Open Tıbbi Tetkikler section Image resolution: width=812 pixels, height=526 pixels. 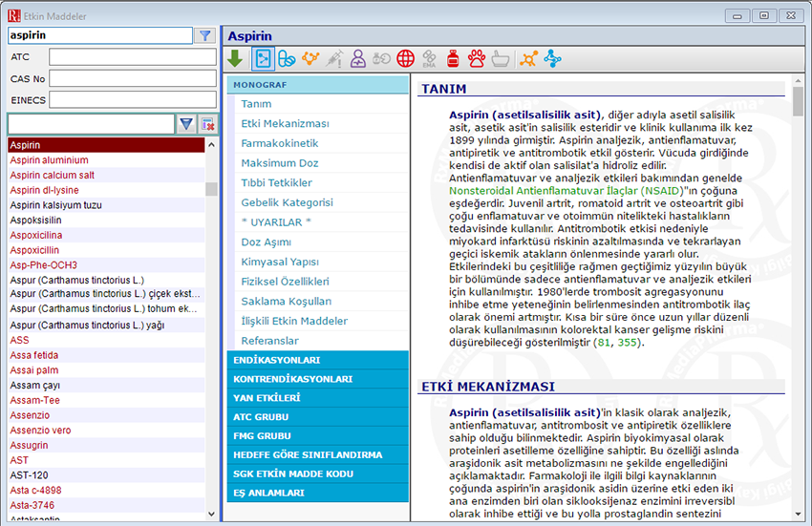point(276,182)
